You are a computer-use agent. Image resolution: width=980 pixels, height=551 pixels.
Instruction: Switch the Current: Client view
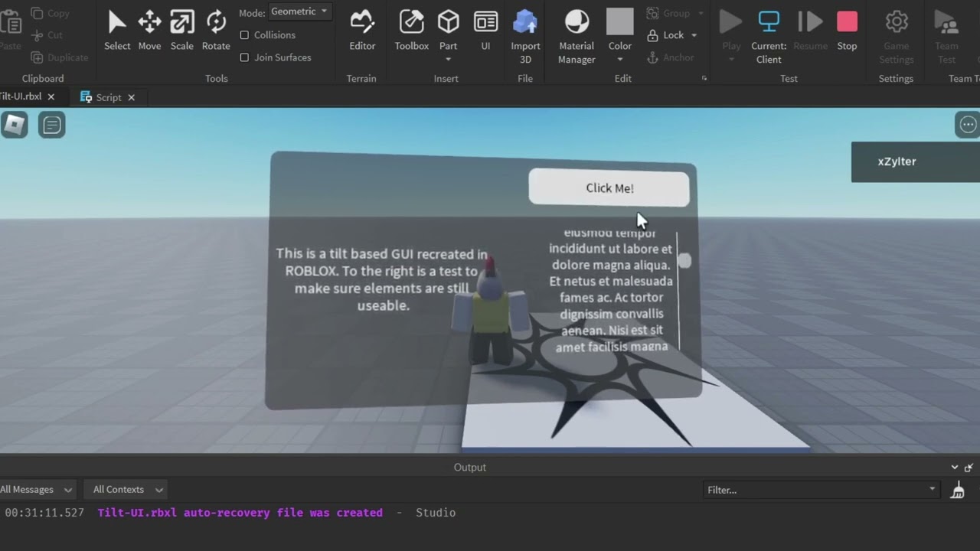coord(769,37)
